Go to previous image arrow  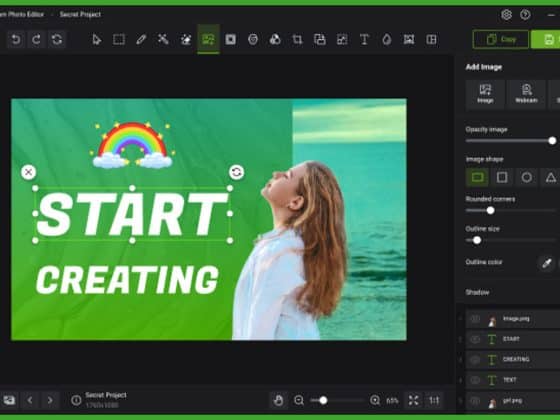pyautogui.click(x=30, y=400)
